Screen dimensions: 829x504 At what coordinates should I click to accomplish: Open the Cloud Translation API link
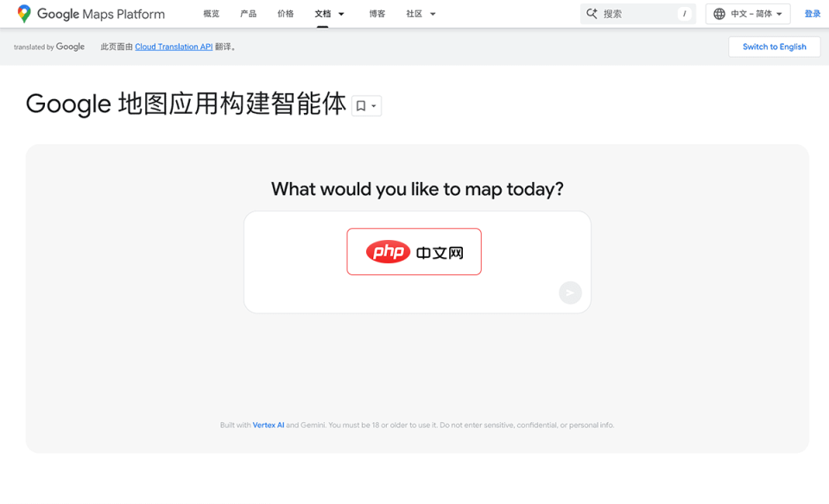pyautogui.click(x=174, y=47)
